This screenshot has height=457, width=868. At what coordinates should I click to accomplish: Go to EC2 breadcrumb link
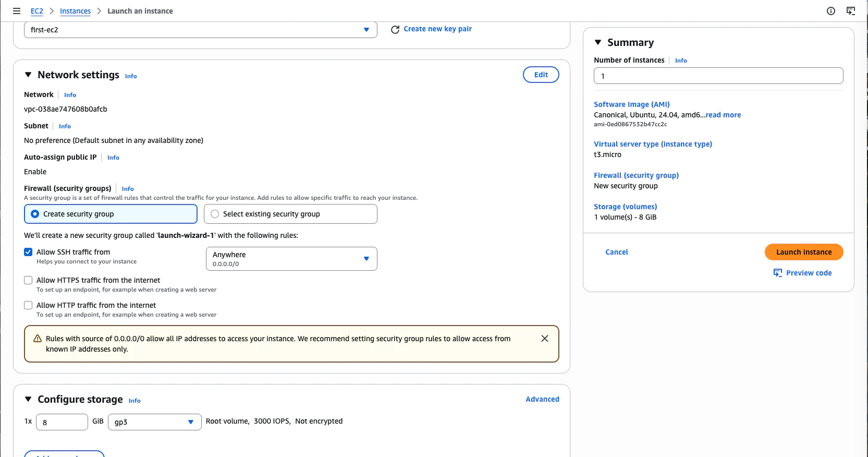[x=37, y=11]
